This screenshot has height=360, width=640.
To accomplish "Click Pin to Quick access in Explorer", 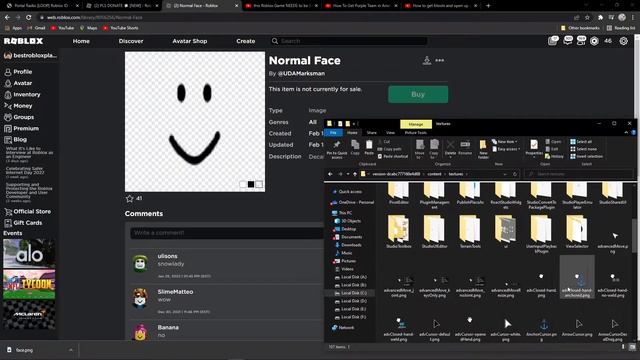I will (337, 149).
